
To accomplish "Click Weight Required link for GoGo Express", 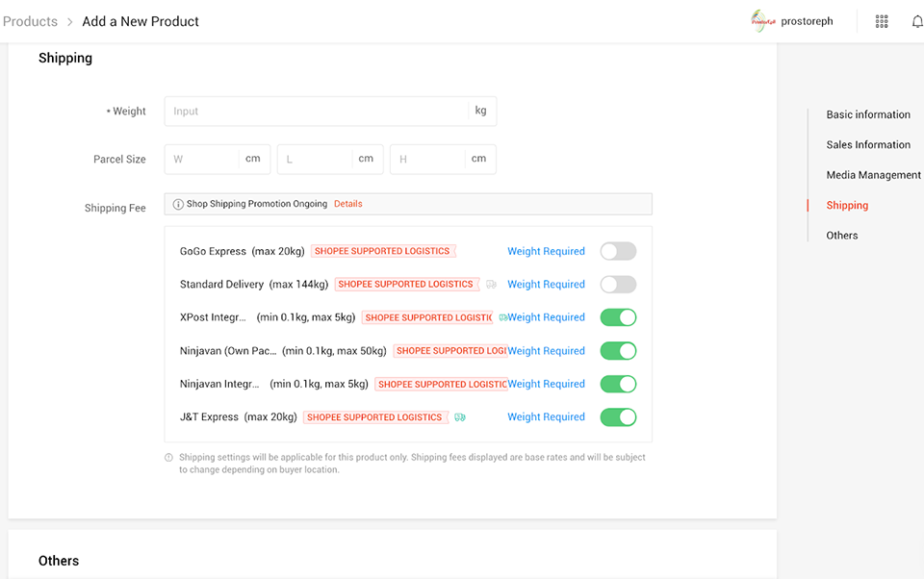I will pos(546,251).
